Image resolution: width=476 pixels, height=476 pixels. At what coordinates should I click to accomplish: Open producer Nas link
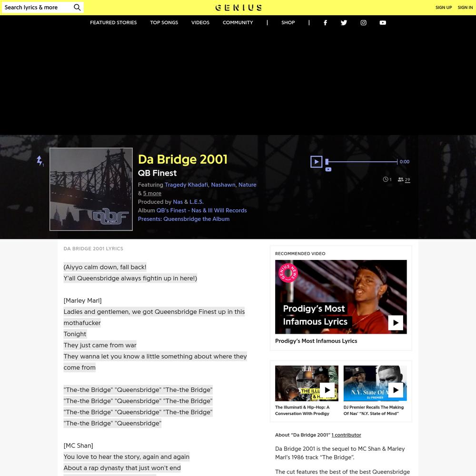pyautogui.click(x=178, y=201)
